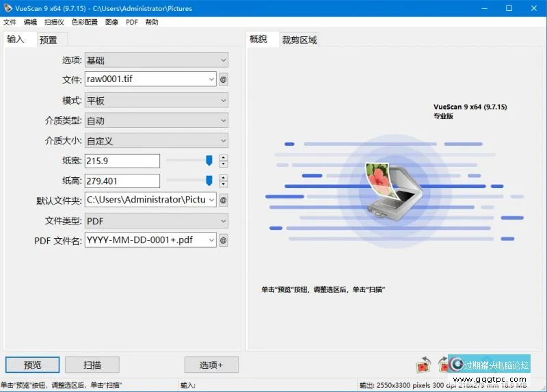Click the status bar 输入: label
Screen dimensions: 547x392
(188, 385)
